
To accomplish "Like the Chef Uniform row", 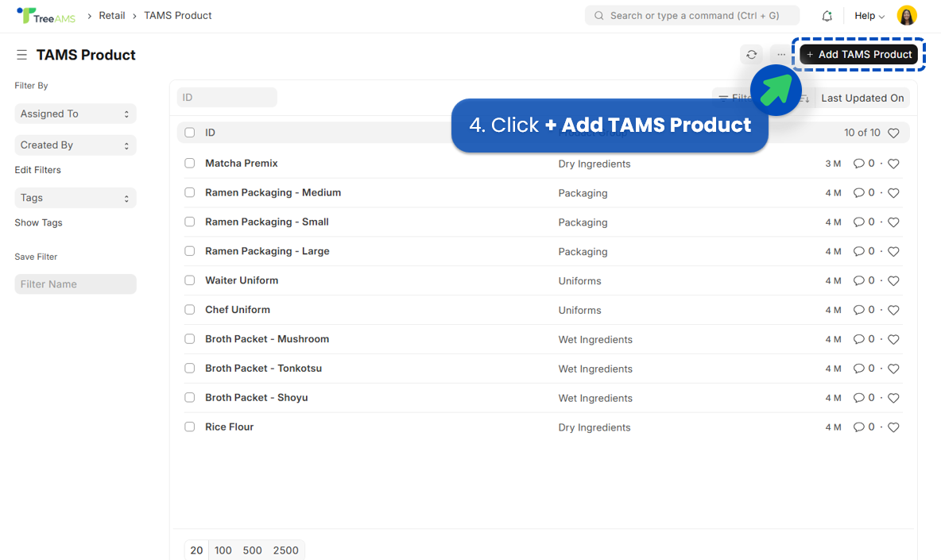I will (x=893, y=311).
